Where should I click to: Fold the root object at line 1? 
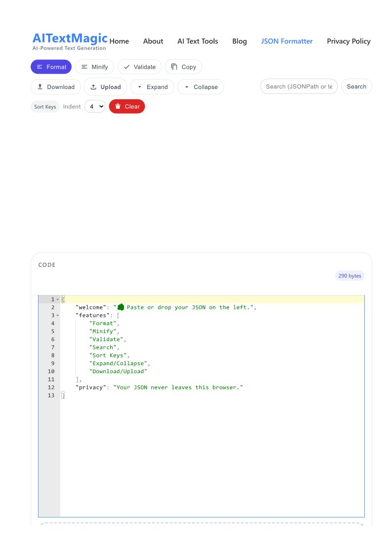57,299
